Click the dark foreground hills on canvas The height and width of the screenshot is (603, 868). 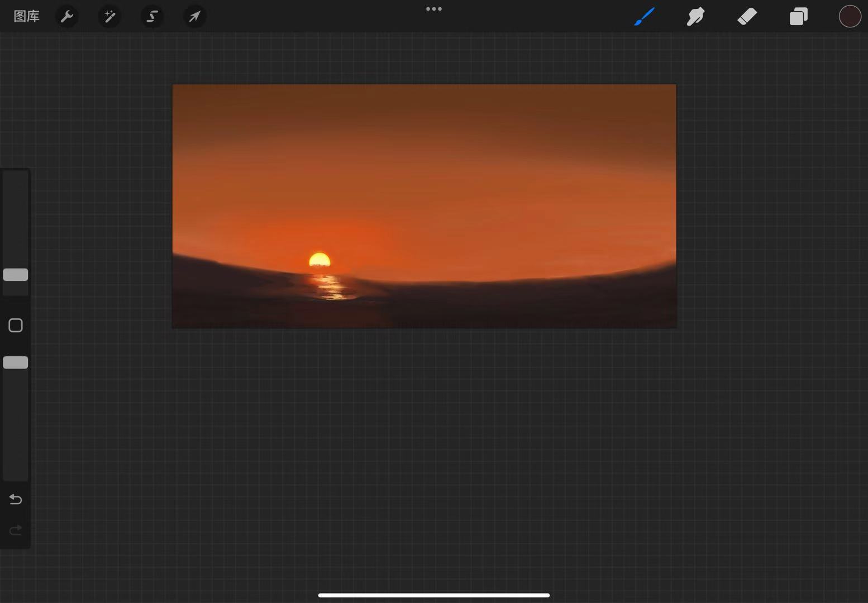531,304
